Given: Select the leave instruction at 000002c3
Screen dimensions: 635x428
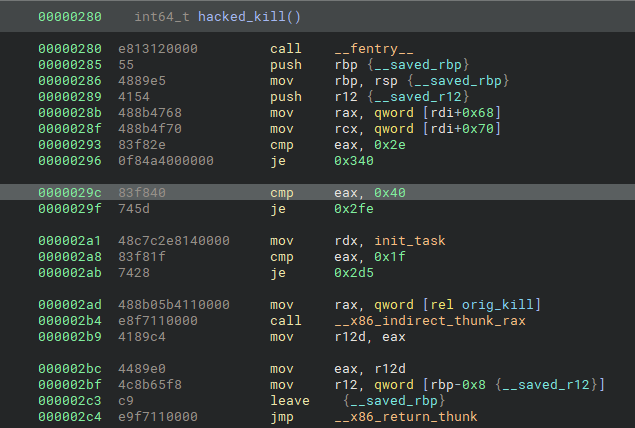Looking at the screenshot, I should (x=290, y=401).
